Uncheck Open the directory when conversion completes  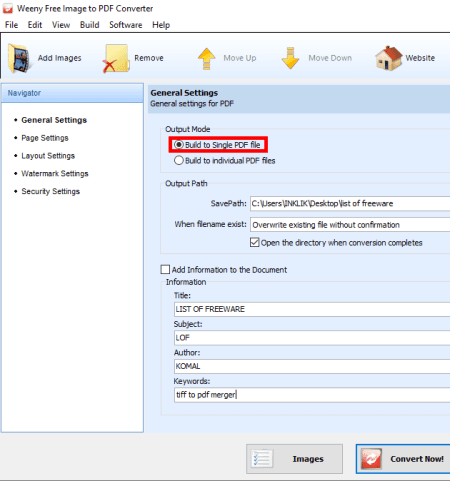click(x=254, y=242)
